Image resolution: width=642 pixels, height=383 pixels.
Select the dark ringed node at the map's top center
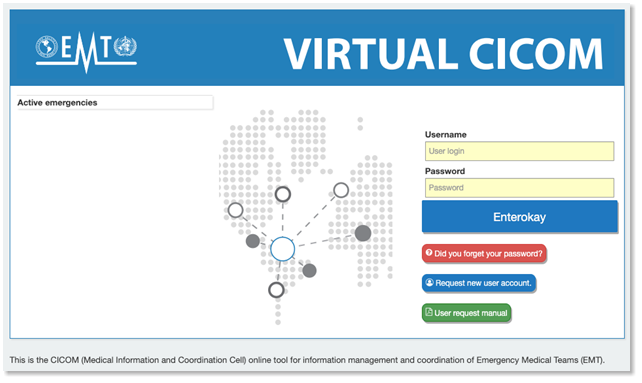tap(283, 194)
